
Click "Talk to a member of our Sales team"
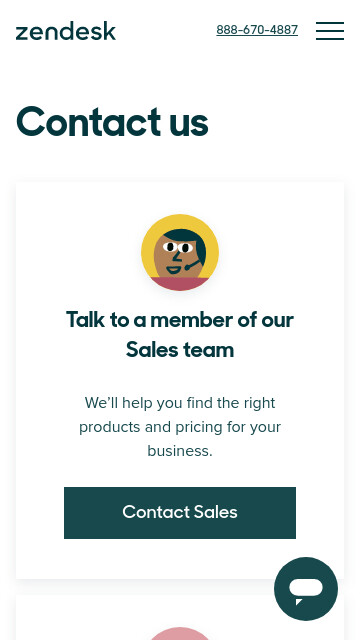click(x=180, y=334)
